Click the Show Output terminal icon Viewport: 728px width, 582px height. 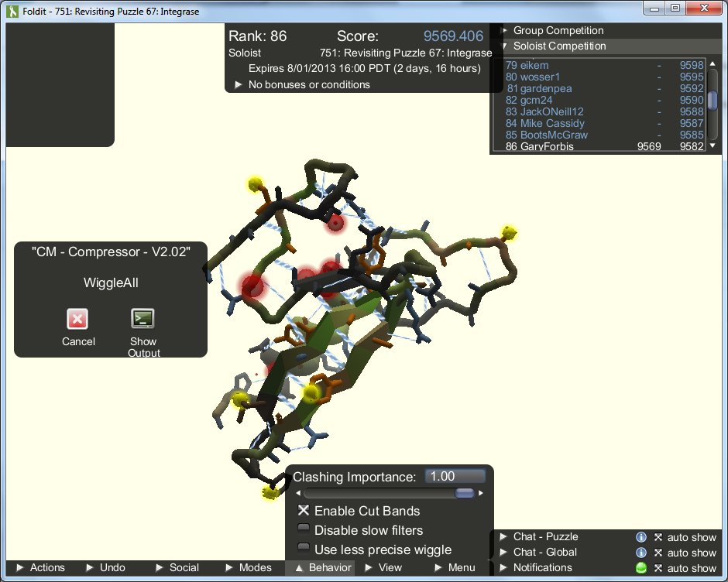click(x=143, y=319)
